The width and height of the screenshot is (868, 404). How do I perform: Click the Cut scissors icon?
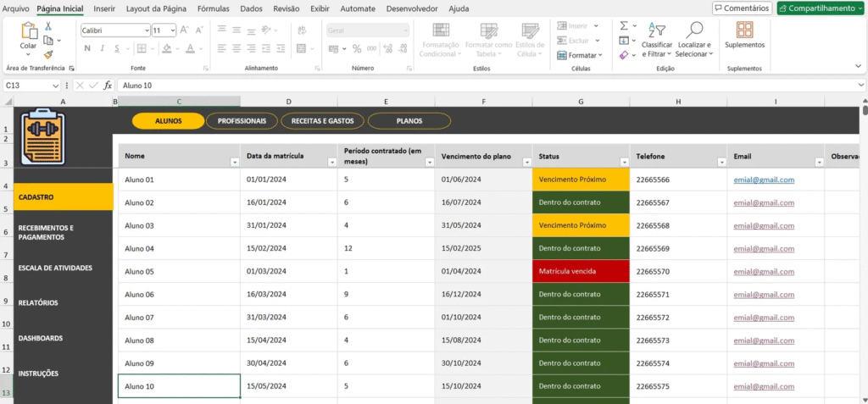click(x=48, y=26)
